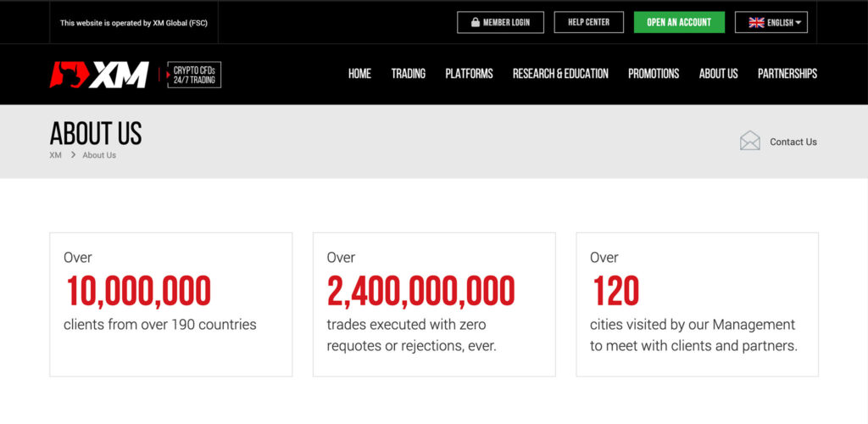Open the Trading menu
This screenshot has height=424, width=868.
[408, 74]
